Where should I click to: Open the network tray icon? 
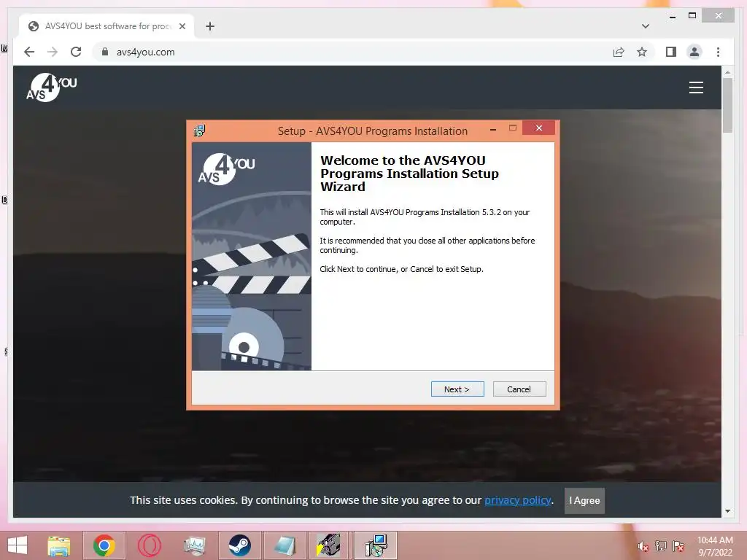[661, 546]
